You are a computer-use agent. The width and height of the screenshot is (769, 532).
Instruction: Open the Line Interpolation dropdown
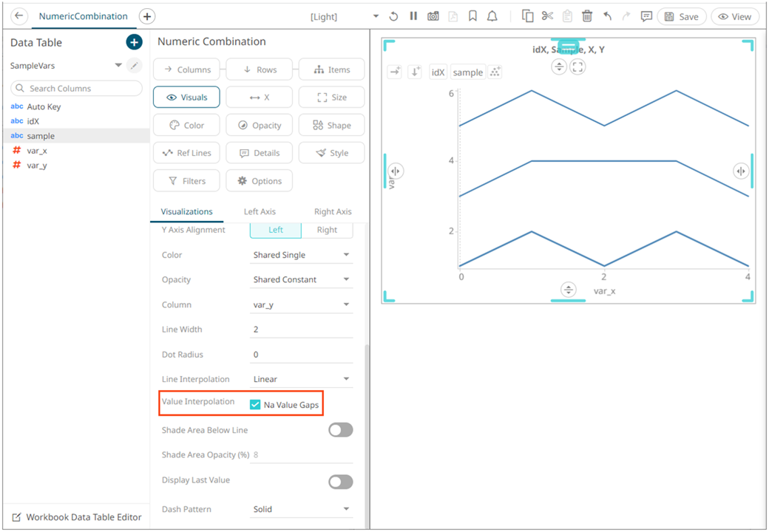click(301, 379)
